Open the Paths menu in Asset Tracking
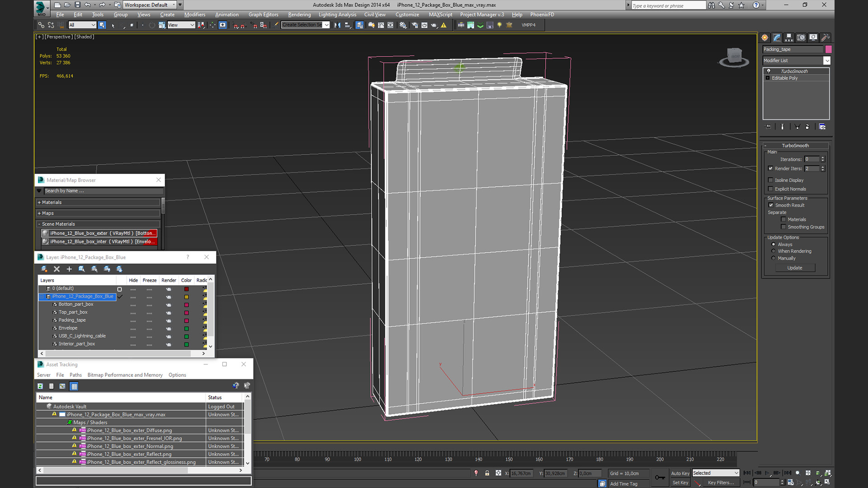 pyautogui.click(x=75, y=375)
